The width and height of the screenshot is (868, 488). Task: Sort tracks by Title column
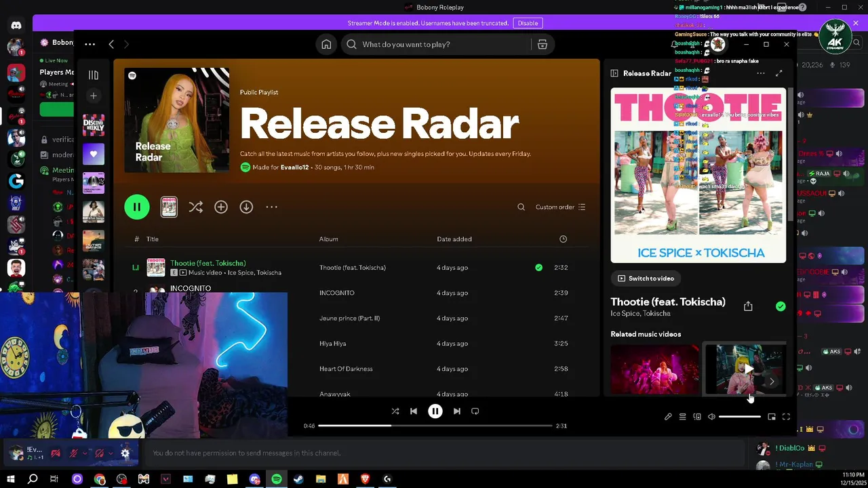coord(153,239)
